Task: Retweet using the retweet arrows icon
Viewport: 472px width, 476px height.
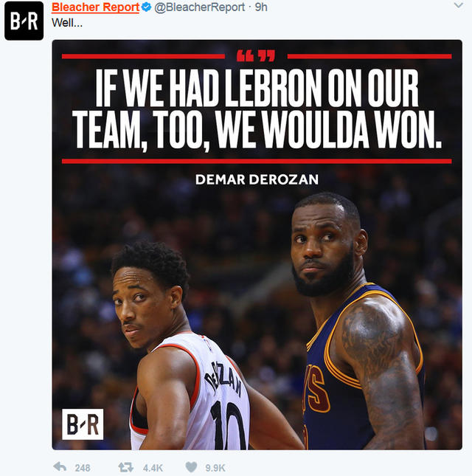Action: (x=126, y=467)
